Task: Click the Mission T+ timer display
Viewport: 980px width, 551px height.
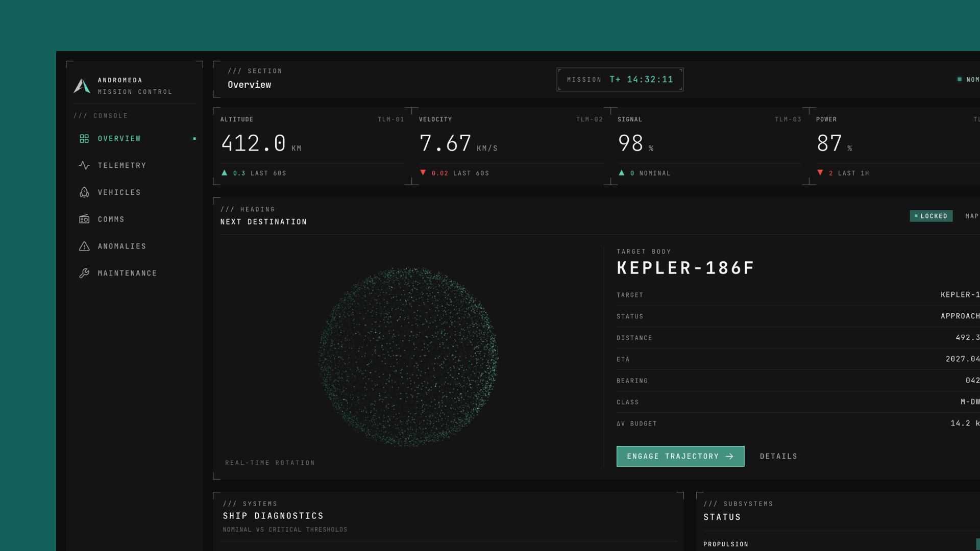Action: tap(620, 80)
